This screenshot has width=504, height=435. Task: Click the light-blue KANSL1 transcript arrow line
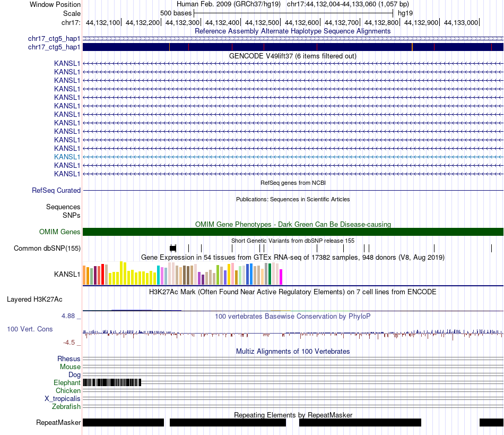(293, 157)
